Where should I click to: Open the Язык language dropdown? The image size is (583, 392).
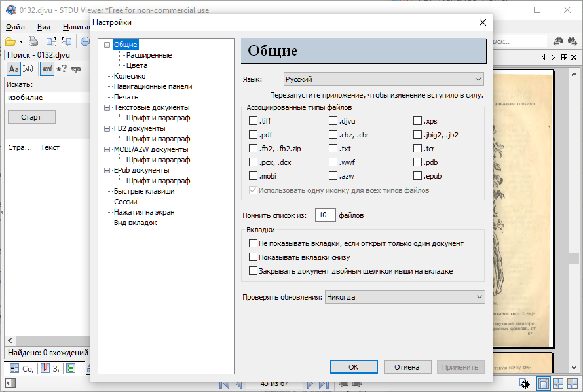pos(383,79)
